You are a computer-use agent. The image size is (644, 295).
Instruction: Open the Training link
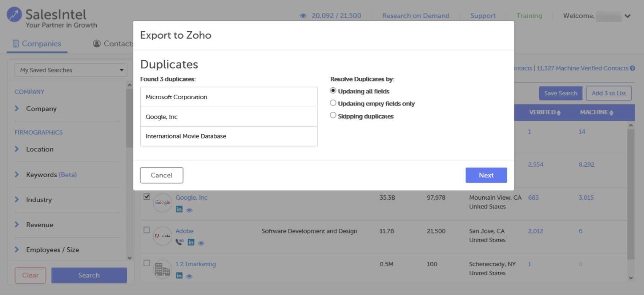pos(529,16)
